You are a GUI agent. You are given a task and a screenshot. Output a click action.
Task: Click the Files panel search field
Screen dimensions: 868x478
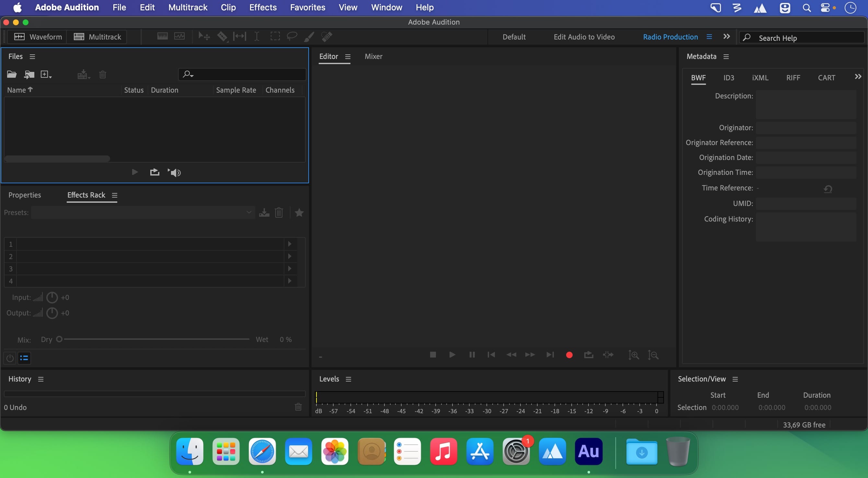pos(242,74)
